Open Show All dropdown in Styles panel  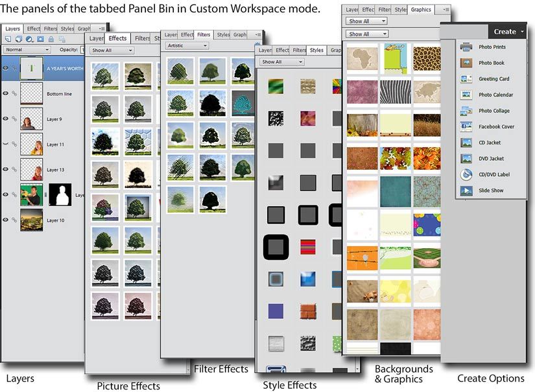point(281,62)
